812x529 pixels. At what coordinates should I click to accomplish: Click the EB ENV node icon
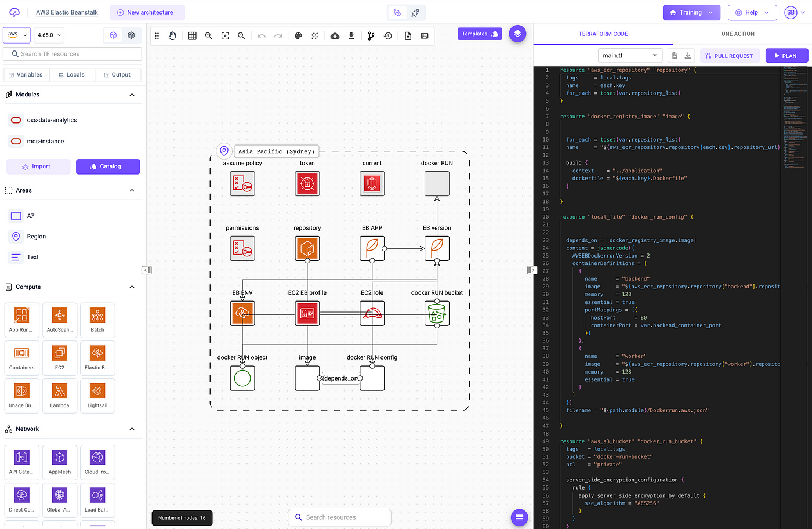point(242,313)
